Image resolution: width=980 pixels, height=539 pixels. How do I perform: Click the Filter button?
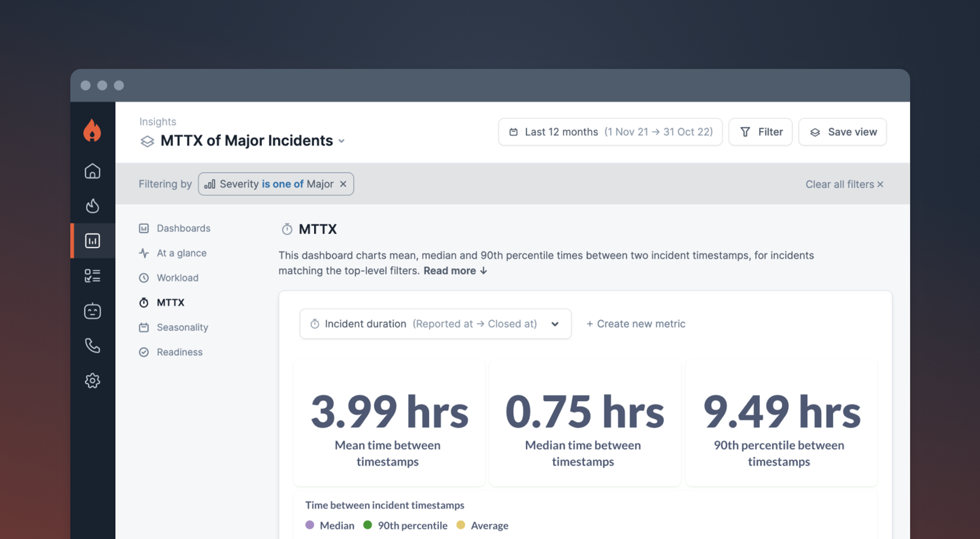(x=760, y=132)
